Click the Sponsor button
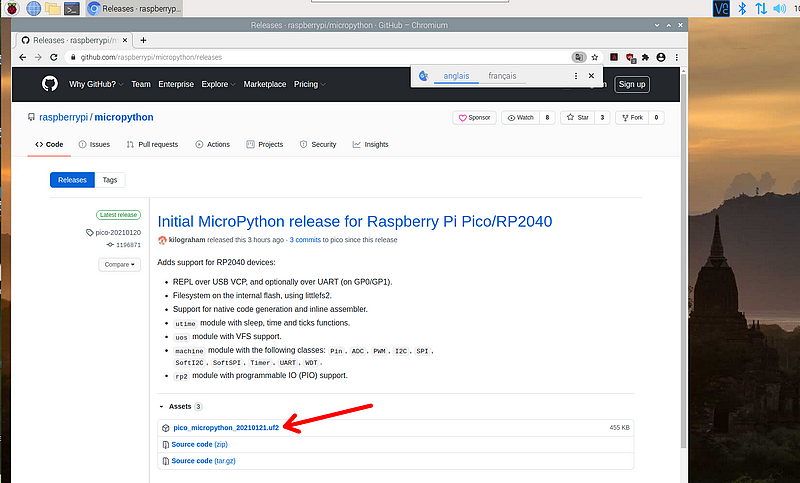Screen dimensions: 800x483 pyautogui.click(x=474, y=117)
